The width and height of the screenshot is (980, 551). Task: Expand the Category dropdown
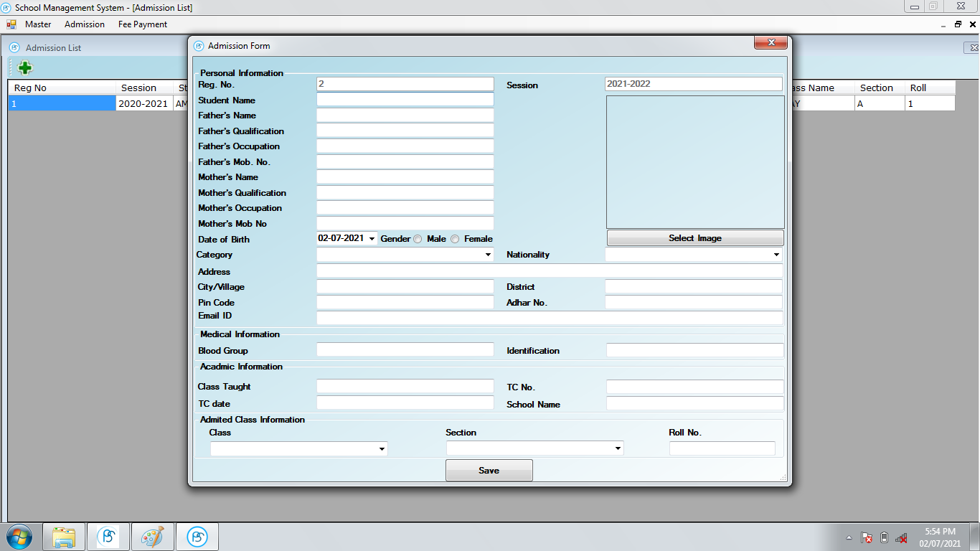488,255
